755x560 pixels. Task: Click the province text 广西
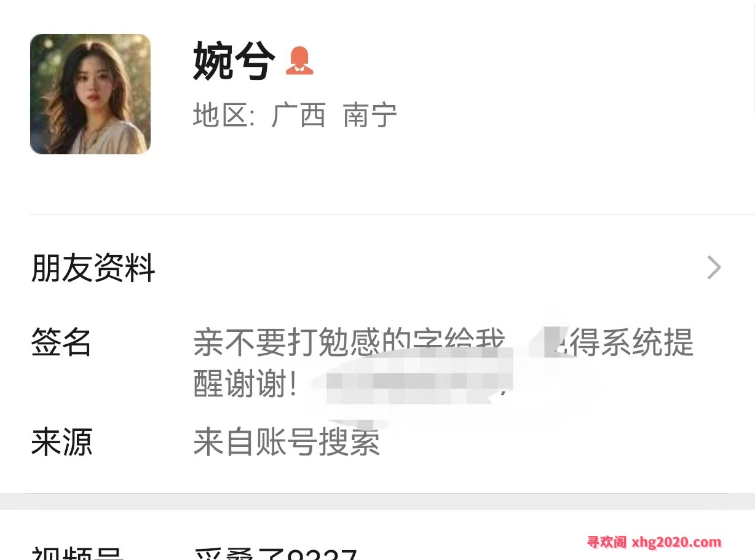click(298, 115)
